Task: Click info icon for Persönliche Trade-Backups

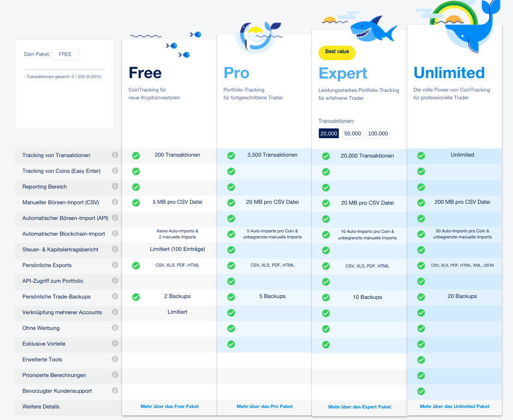Action: point(115,296)
